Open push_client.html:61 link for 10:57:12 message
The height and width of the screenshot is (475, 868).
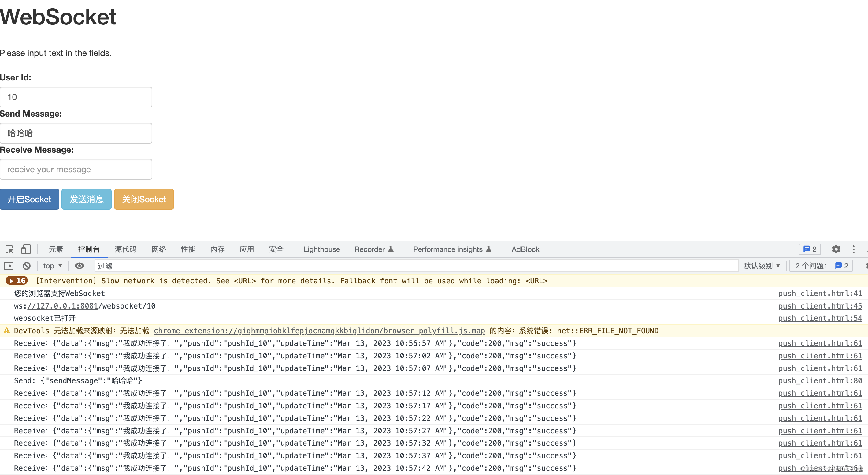pos(820,393)
